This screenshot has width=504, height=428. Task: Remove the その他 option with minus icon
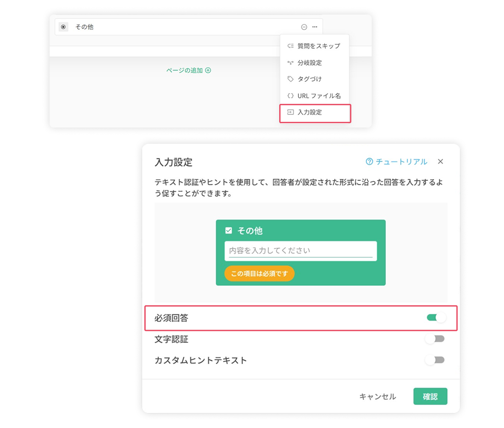click(304, 27)
